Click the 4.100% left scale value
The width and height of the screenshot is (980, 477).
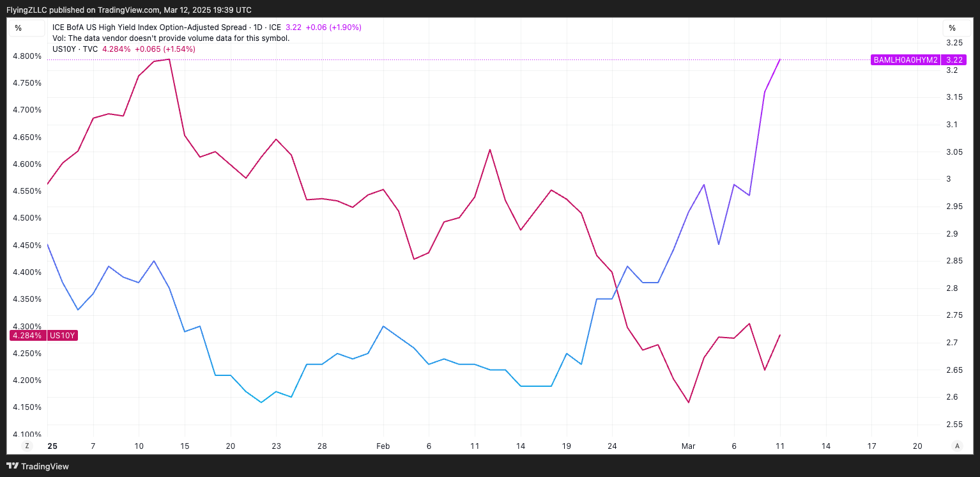click(x=27, y=434)
